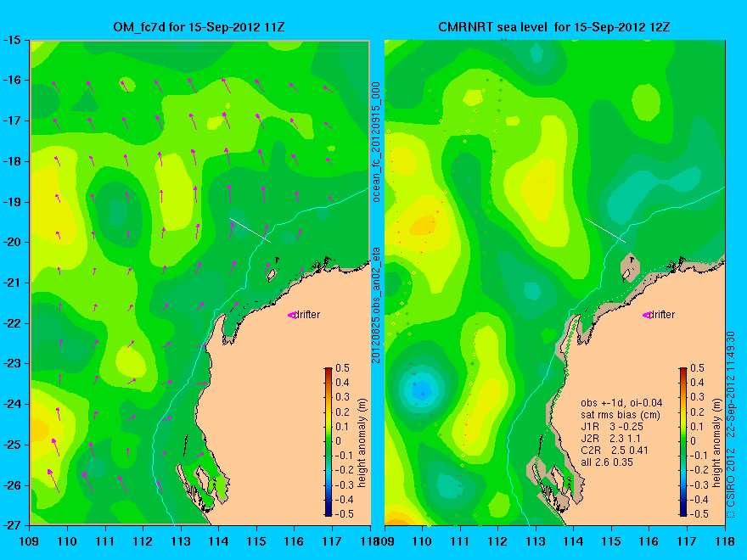Click the all 2.6 0.35 statistics row
Viewport: 747px width, 560px height.
[607, 462]
